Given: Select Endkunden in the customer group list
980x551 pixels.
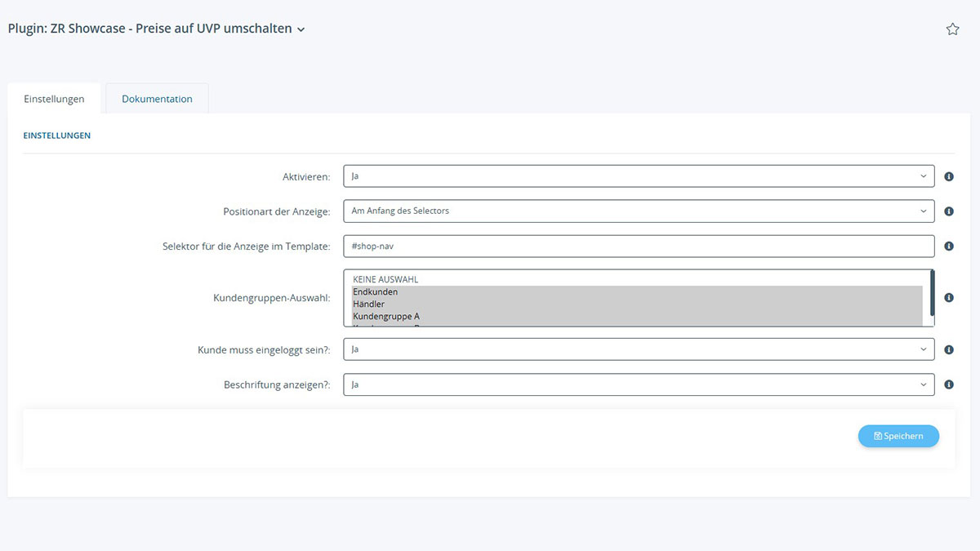Looking at the screenshot, I should point(376,291).
